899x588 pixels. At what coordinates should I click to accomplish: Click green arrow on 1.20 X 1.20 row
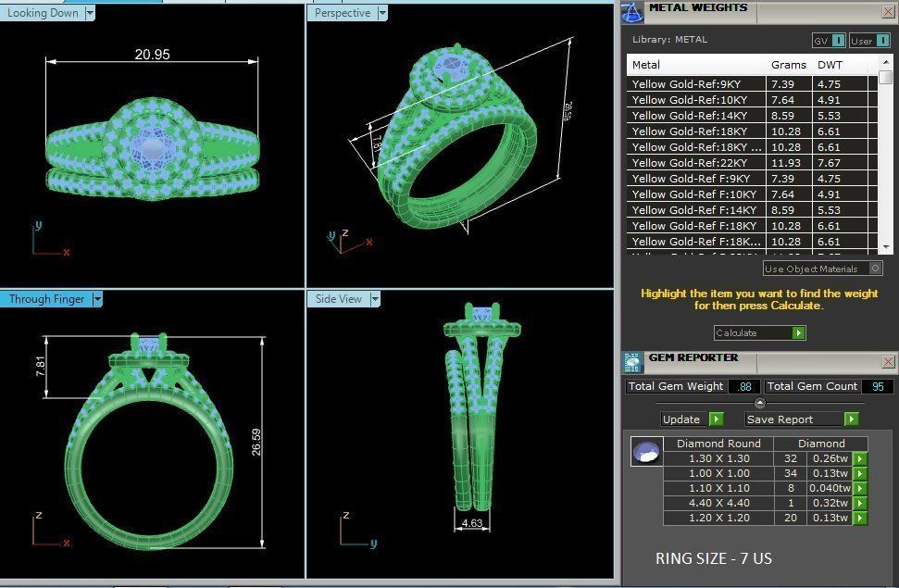point(859,518)
